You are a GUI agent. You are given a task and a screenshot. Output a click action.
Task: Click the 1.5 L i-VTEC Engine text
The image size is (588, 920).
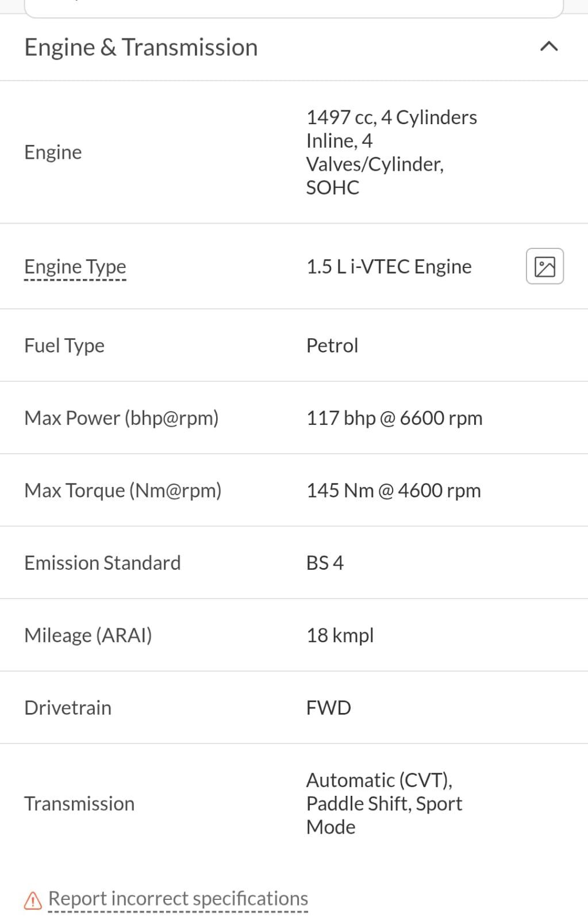389,266
